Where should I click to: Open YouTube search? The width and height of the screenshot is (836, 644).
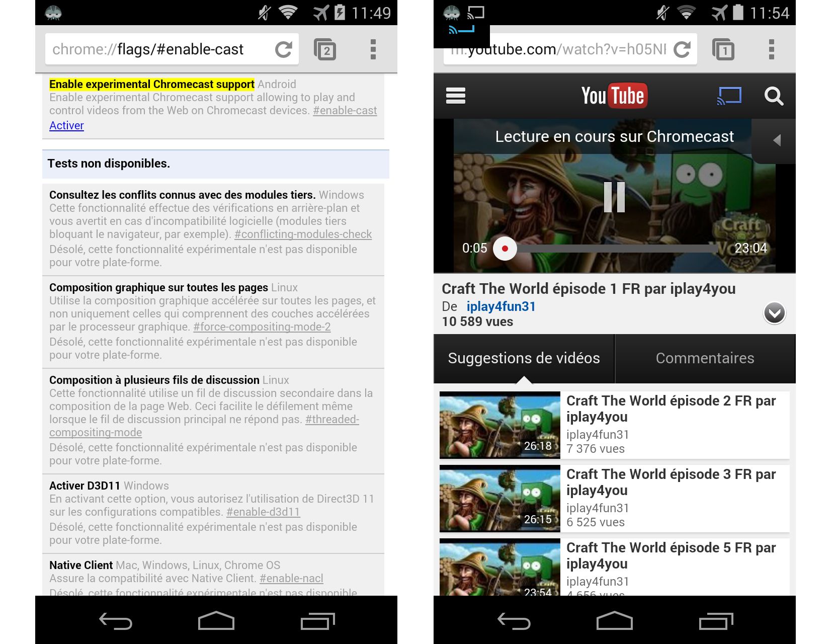(774, 96)
